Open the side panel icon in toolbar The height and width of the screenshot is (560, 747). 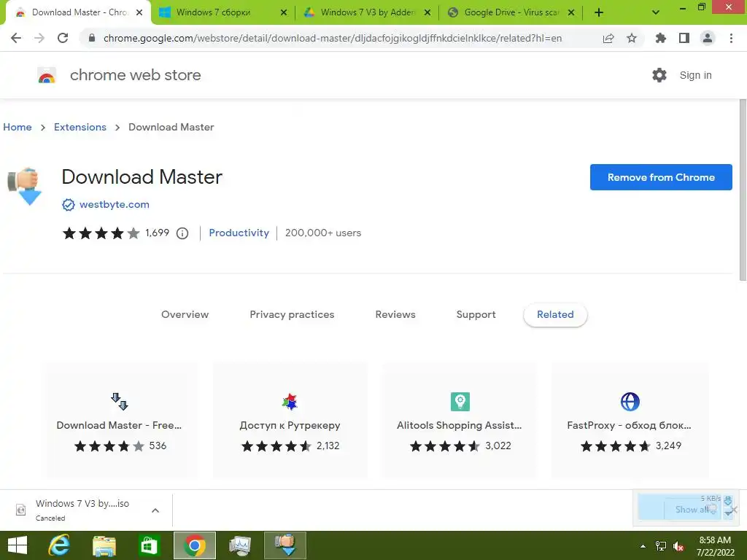click(x=684, y=38)
